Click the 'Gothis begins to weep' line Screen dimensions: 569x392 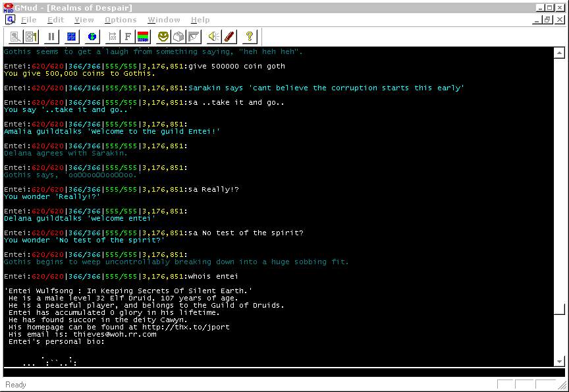(x=176, y=262)
